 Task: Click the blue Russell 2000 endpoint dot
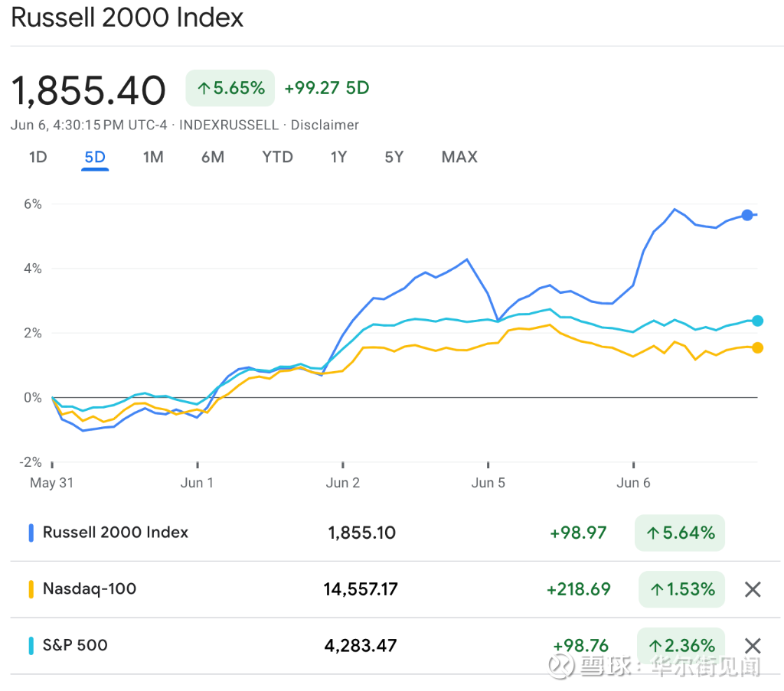[747, 215]
